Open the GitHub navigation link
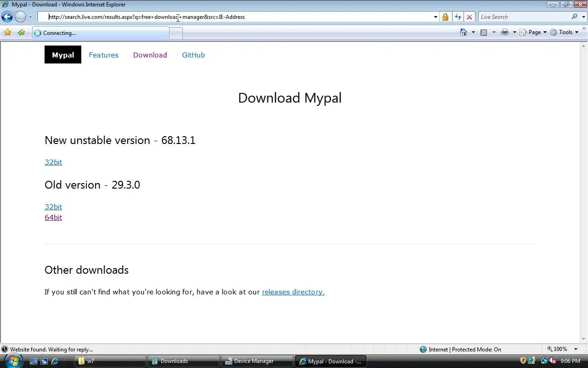This screenshot has height=368, width=588. tap(193, 55)
